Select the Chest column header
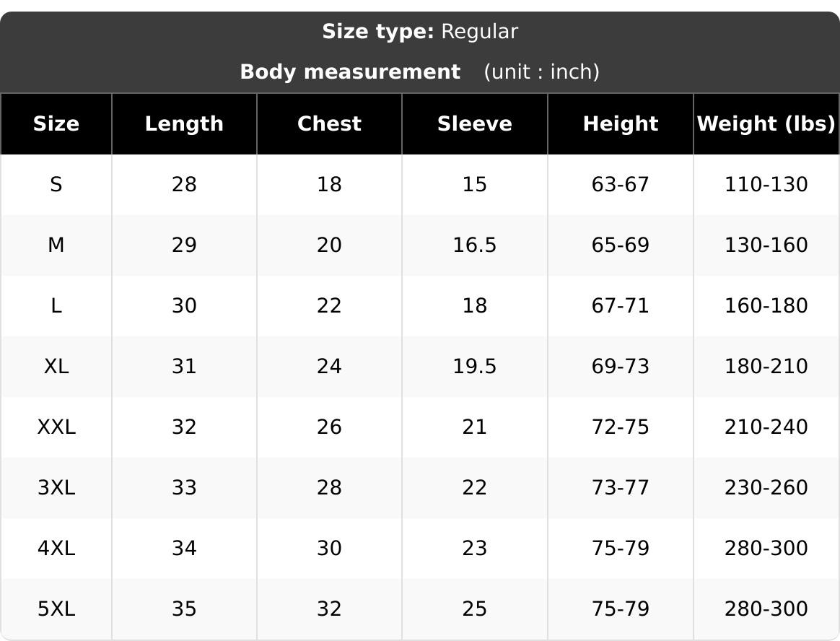Viewport: 840px width, 641px height. [330, 124]
